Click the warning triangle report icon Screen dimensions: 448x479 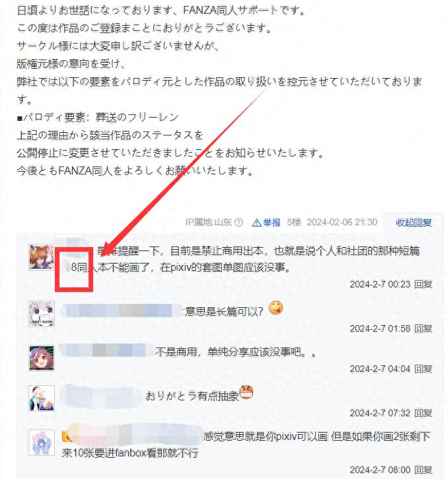256,223
